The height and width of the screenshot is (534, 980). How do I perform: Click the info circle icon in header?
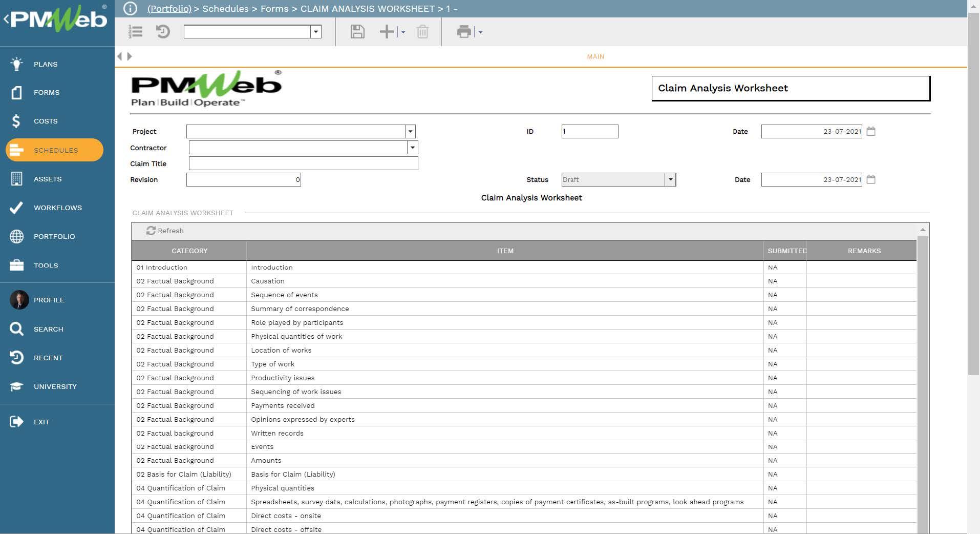click(x=131, y=9)
